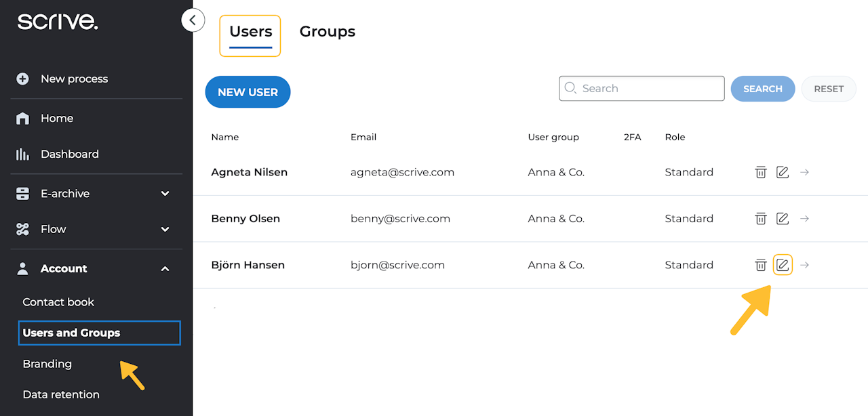Click trash icon for Benny Olsen

tap(761, 219)
